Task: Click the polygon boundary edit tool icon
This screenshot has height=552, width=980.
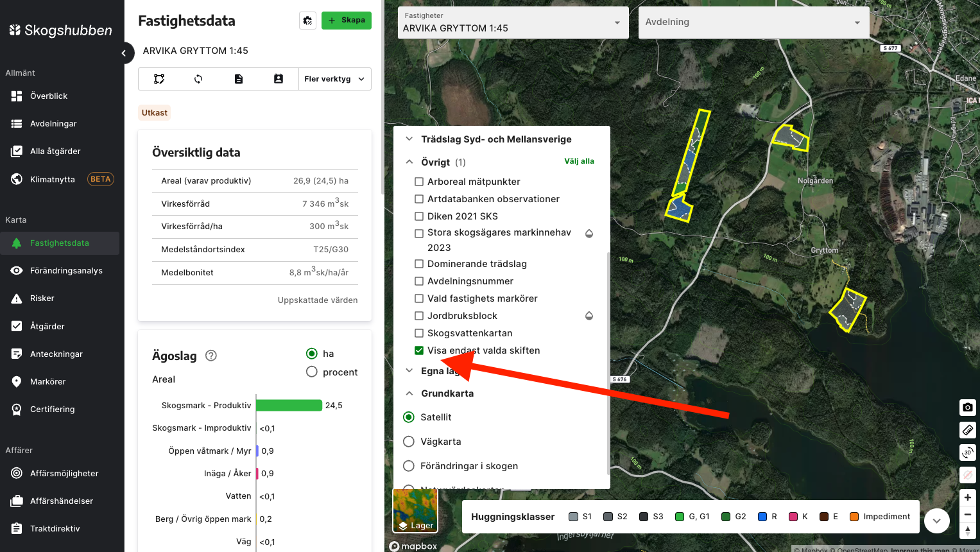Action: coord(159,79)
